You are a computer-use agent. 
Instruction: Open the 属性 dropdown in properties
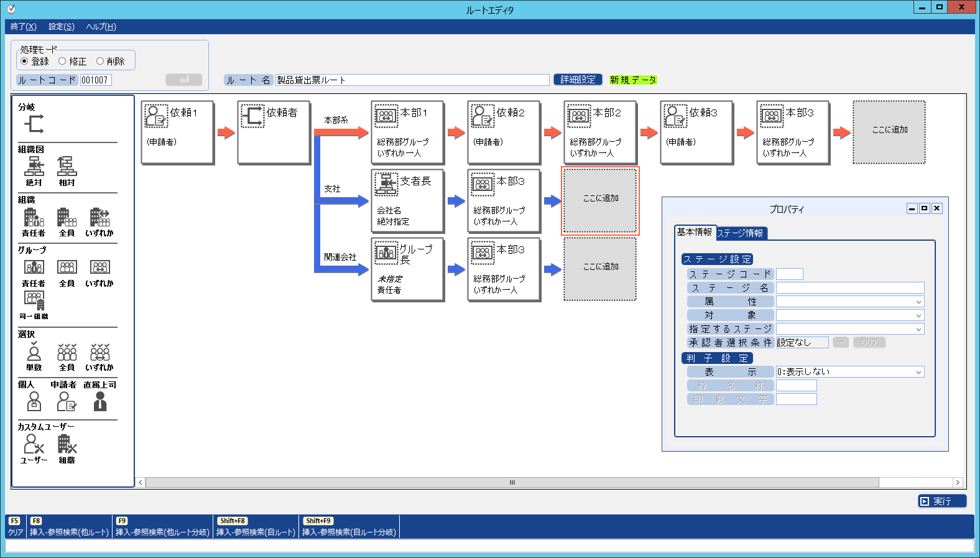pos(849,302)
